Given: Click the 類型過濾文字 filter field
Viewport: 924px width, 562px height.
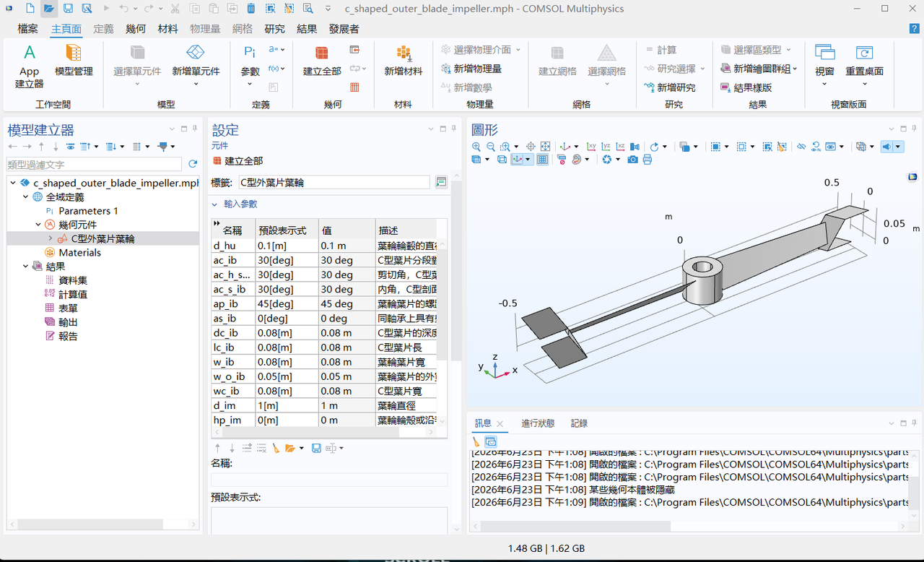Looking at the screenshot, I should pyautogui.click(x=95, y=165).
